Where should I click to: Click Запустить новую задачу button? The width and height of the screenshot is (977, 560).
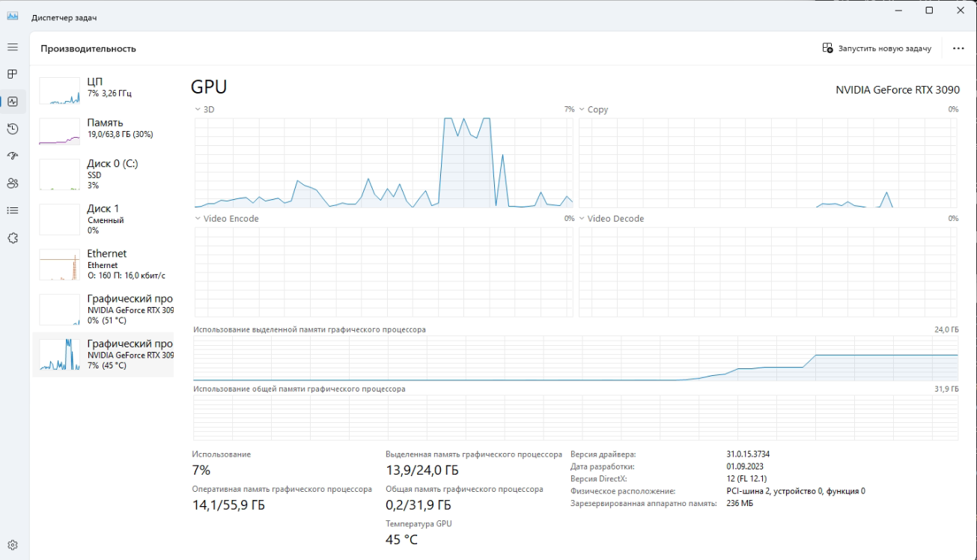tap(877, 47)
